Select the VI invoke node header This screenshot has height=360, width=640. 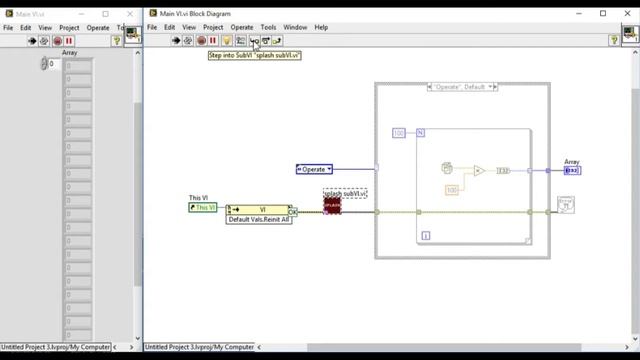click(x=259, y=210)
